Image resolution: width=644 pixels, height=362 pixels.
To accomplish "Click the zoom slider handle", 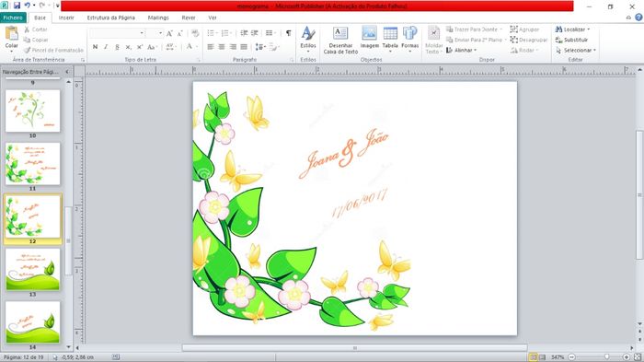I will click(x=607, y=357).
